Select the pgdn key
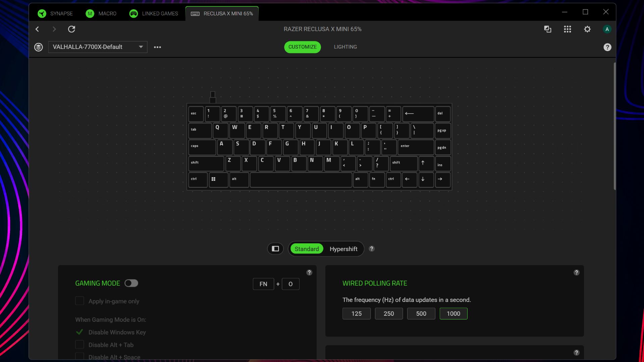 coord(442,147)
